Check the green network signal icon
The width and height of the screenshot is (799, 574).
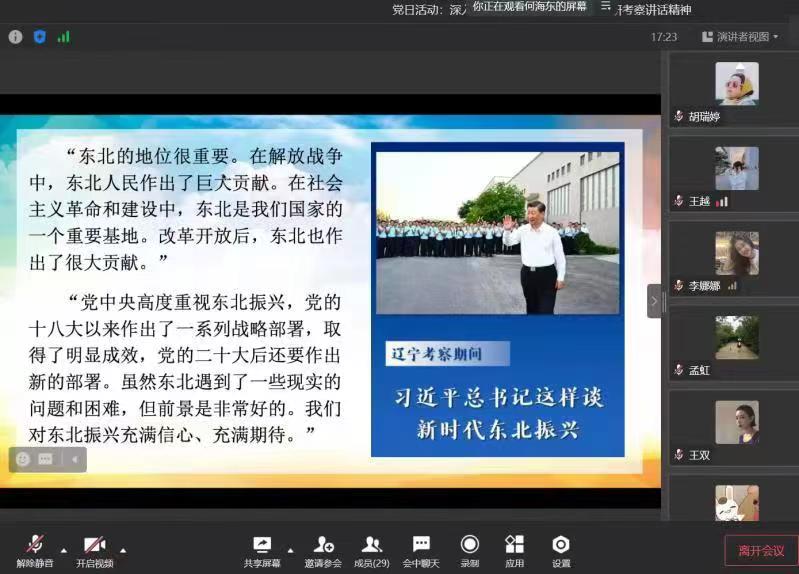[x=64, y=37]
